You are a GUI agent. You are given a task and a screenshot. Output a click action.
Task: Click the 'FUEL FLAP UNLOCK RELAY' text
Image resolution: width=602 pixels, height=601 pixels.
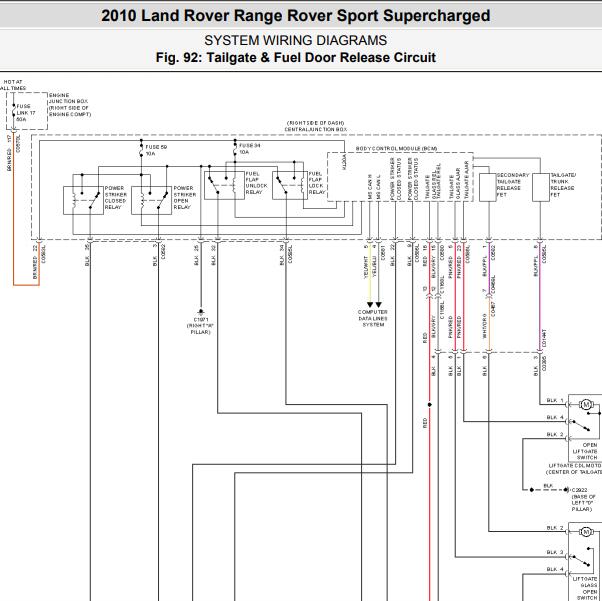click(x=254, y=183)
